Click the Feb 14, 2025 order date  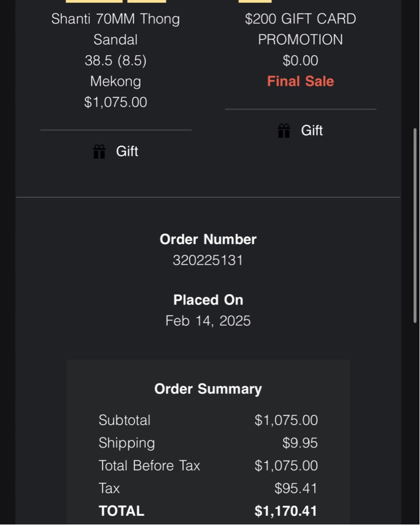(208, 321)
